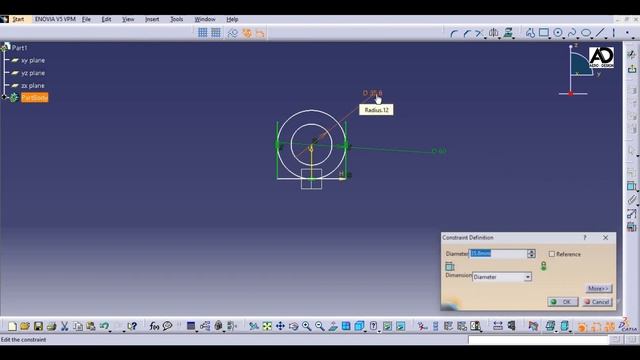Toggle Construction/Standard Element icon

tap(233, 33)
